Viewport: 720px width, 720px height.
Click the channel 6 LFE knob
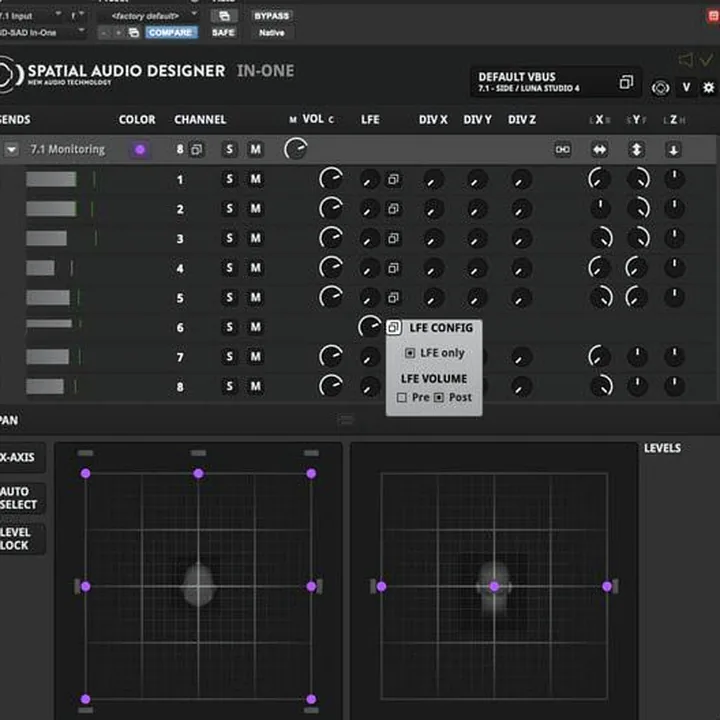pyautogui.click(x=370, y=326)
